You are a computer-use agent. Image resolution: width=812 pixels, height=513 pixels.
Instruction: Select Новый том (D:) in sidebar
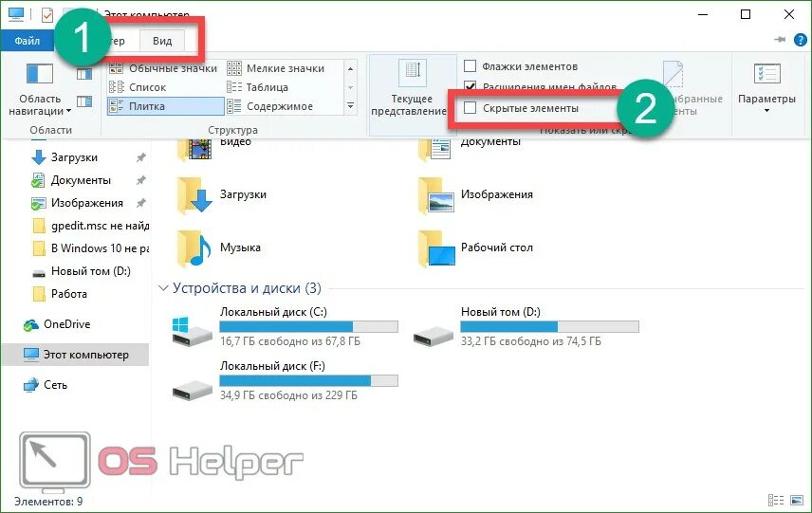pos(81,271)
